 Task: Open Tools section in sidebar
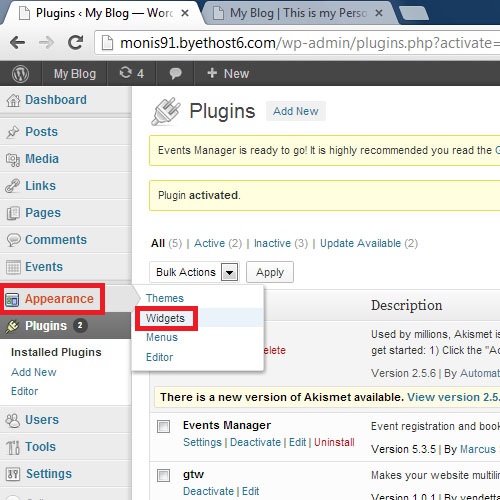tap(40, 447)
